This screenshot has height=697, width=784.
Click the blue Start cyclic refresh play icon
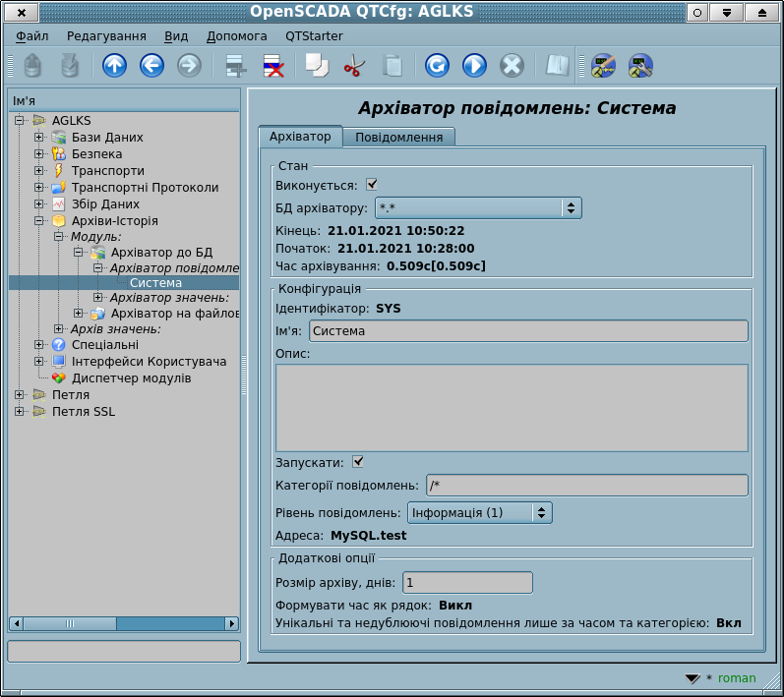(x=474, y=66)
